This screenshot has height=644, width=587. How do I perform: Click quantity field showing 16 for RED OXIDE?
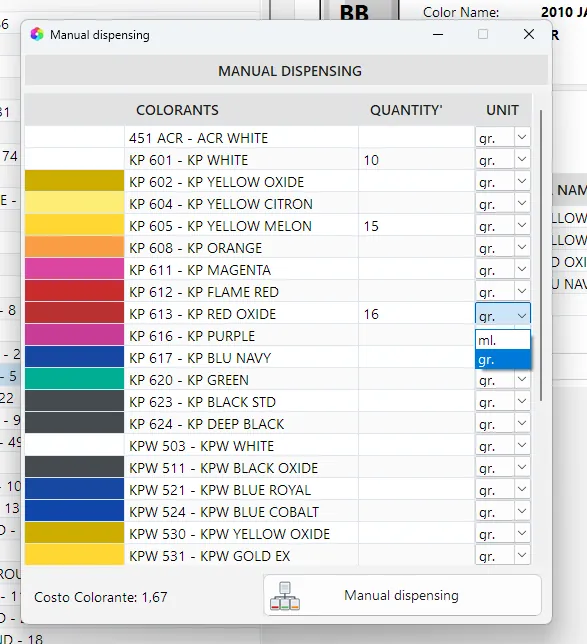(x=417, y=313)
